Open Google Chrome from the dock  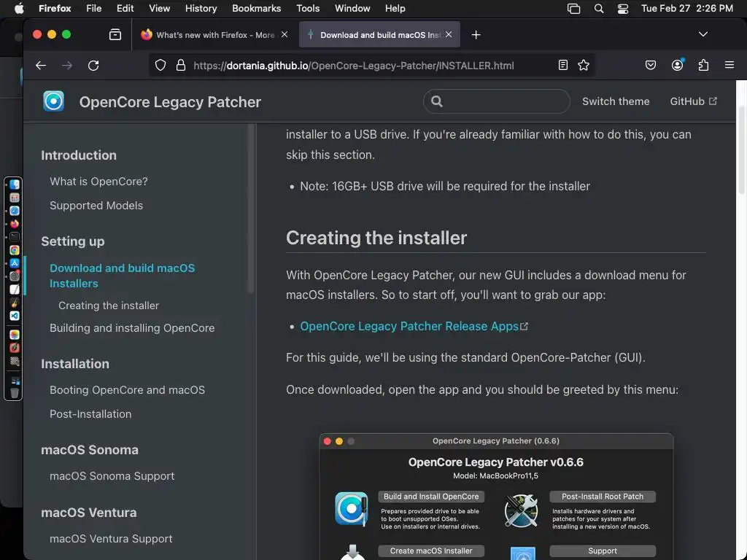pyautogui.click(x=15, y=250)
